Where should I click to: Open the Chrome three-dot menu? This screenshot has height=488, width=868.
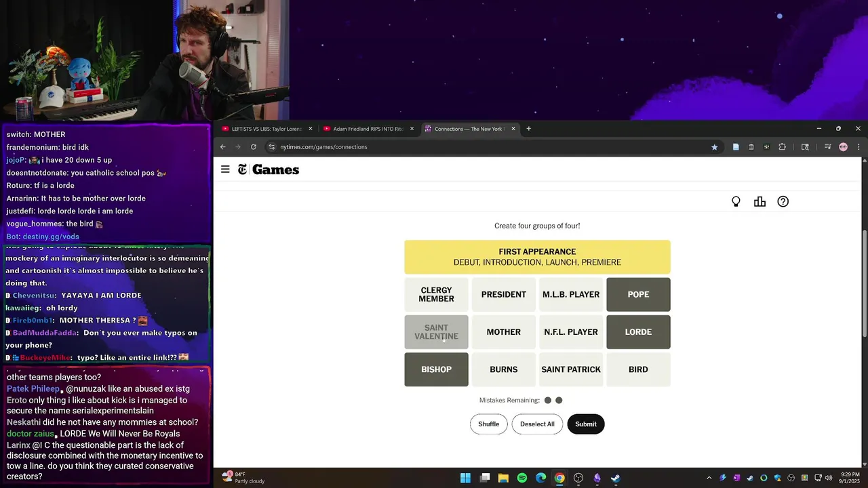[859, 146]
